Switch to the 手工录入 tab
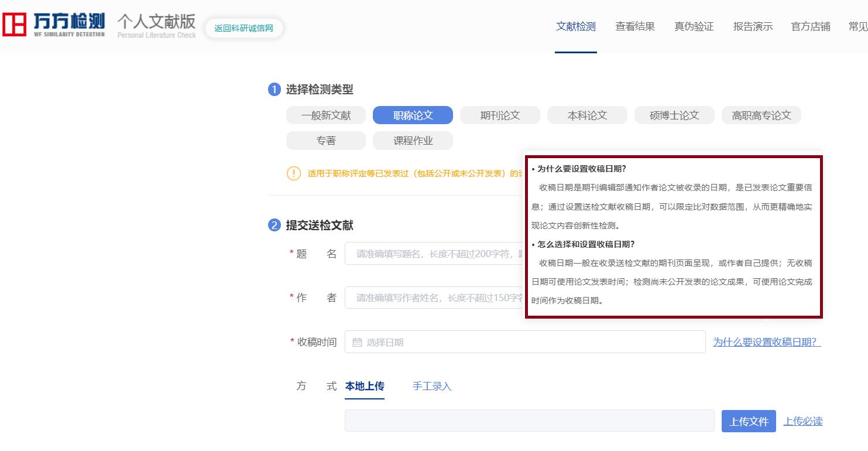The height and width of the screenshot is (451, 868). [432, 386]
